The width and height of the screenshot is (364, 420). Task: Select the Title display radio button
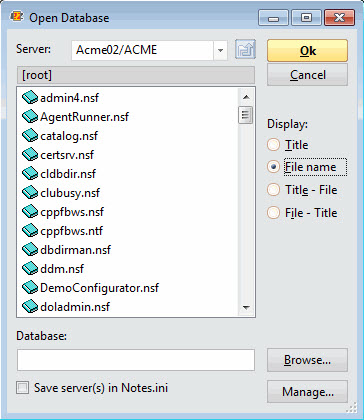click(273, 145)
